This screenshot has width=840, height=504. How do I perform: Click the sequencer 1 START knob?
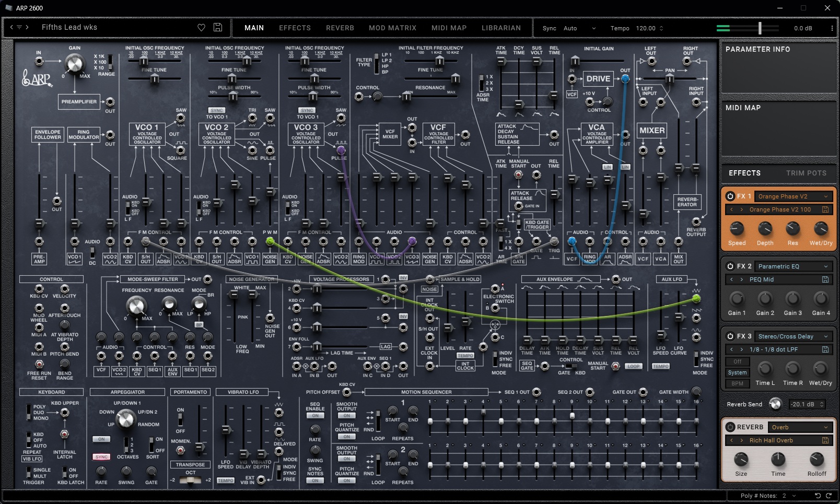[393, 411]
